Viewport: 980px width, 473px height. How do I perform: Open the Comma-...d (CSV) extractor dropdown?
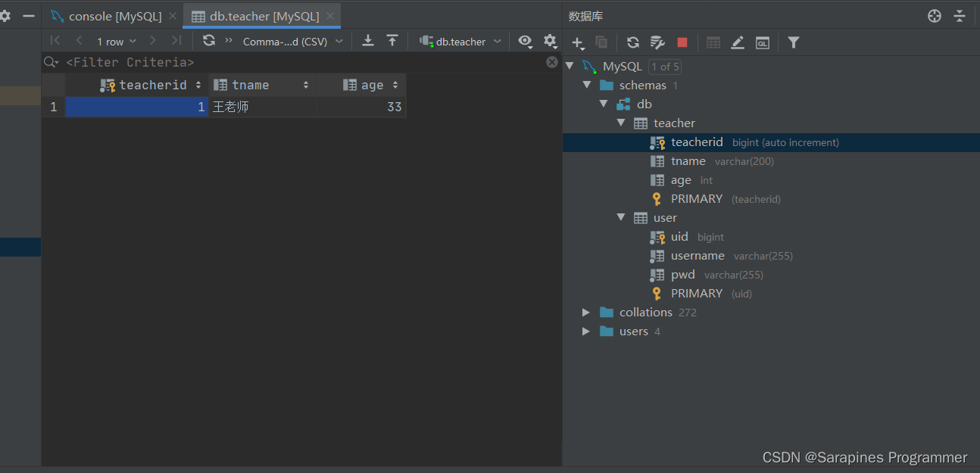(x=293, y=42)
